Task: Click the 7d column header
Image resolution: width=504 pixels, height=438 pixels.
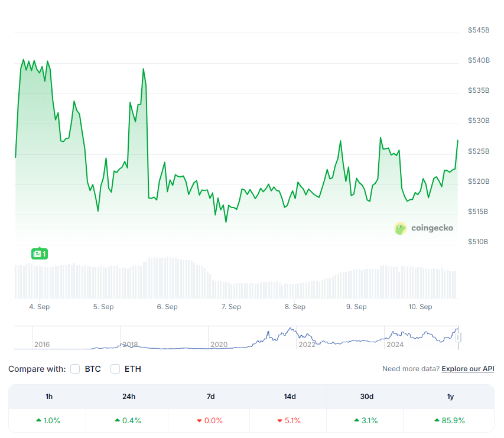Action: click(210, 397)
